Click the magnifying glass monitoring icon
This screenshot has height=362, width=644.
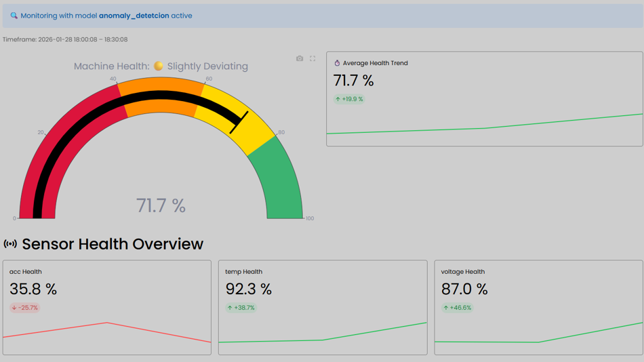click(x=14, y=16)
